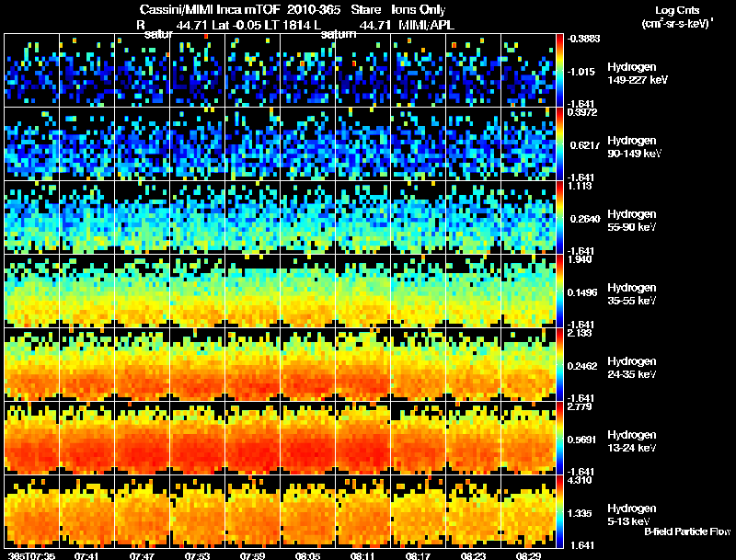This screenshot has width=736, height=560.
Task: Select the 5-13 keV panel at 08:29
Action: pyautogui.click(x=528, y=511)
